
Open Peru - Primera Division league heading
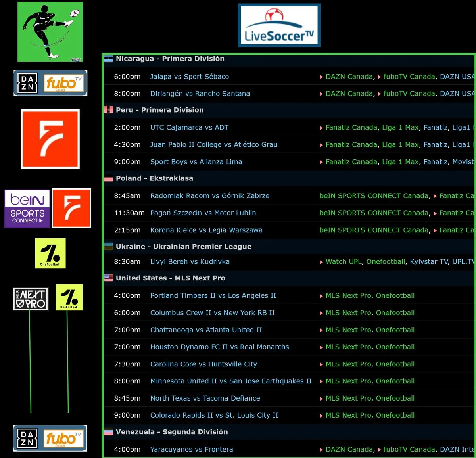point(159,110)
